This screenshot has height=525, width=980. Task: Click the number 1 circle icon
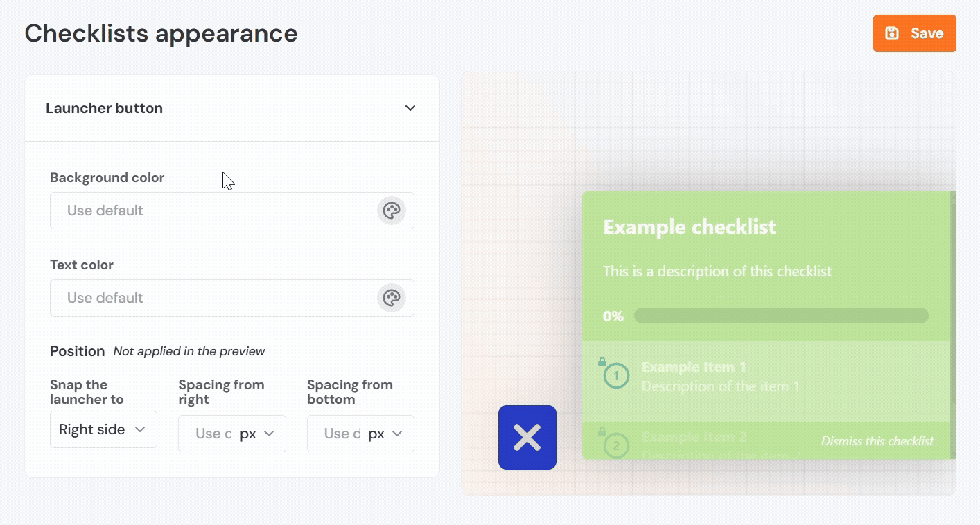click(x=616, y=376)
